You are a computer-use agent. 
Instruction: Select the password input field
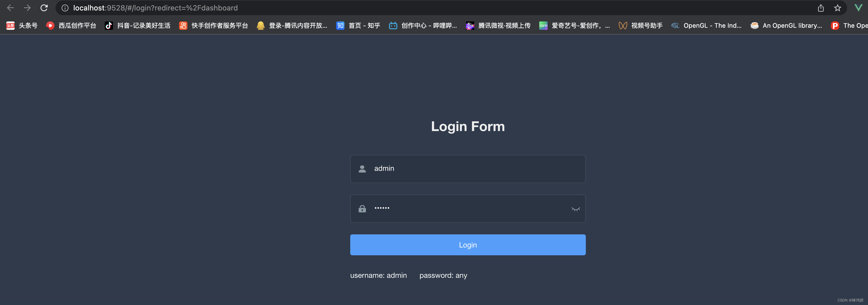click(468, 208)
